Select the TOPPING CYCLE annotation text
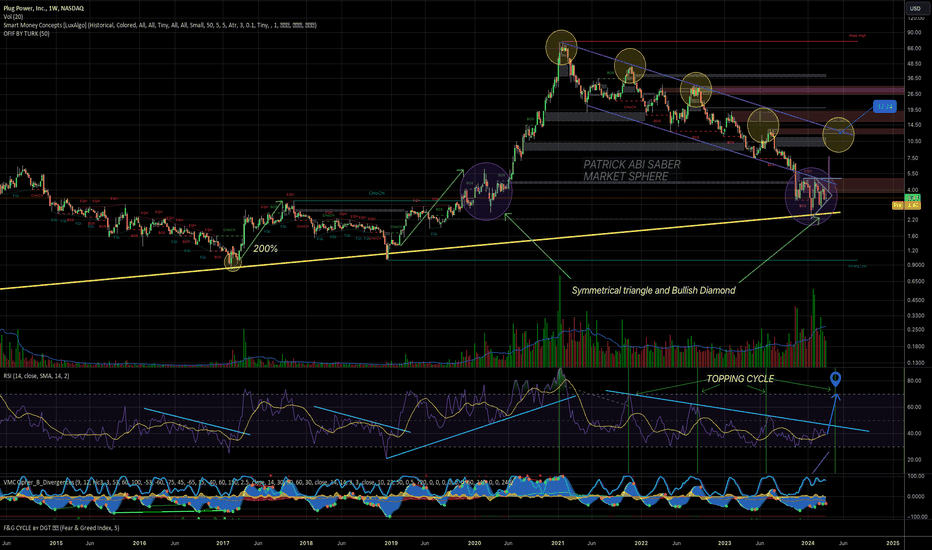This screenshot has width=932, height=550. point(740,379)
